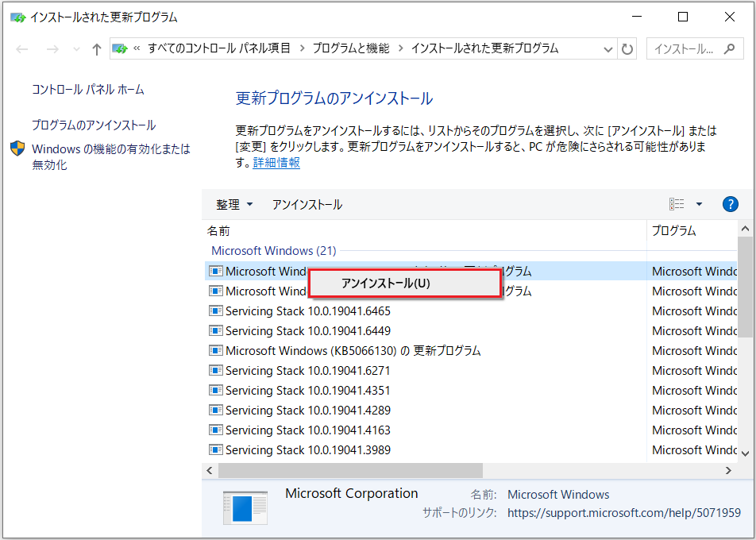Click the vertical scrollbar down arrow
The height and width of the screenshot is (540, 756).
coord(745,453)
